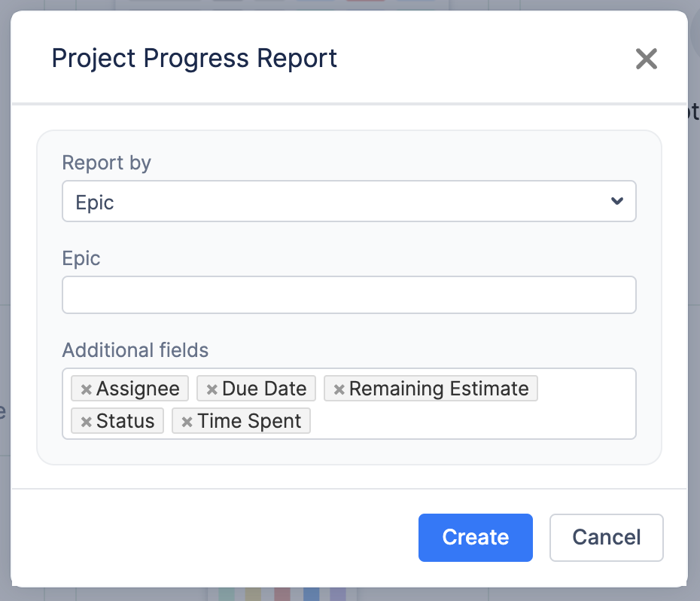Select the Due Date tag label
Image resolution: width=700 pixels, height=601 pixels.
pos(264,389)
